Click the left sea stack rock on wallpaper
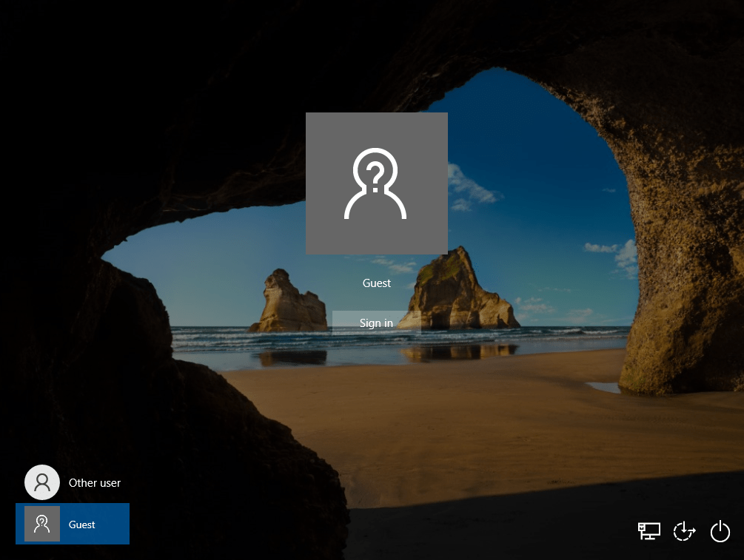 pyautogui.click(x=287, y=305)
